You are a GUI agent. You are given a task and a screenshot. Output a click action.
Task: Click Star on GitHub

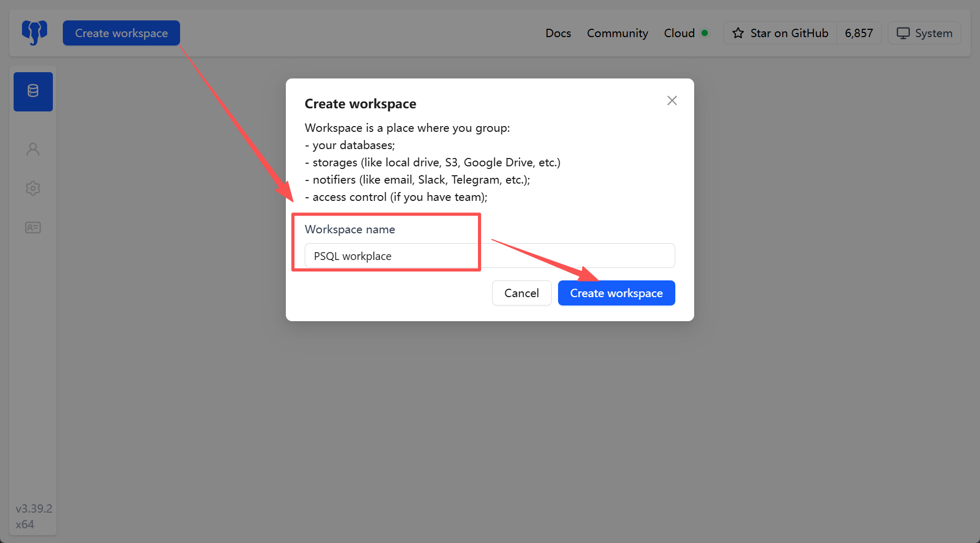(781, 33)
